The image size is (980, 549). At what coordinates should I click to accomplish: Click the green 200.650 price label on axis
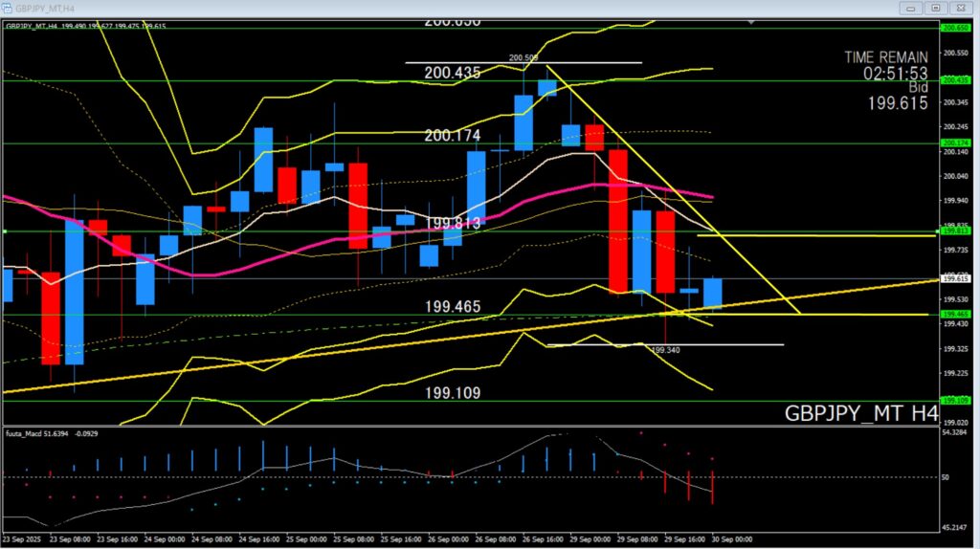[957, 28]
